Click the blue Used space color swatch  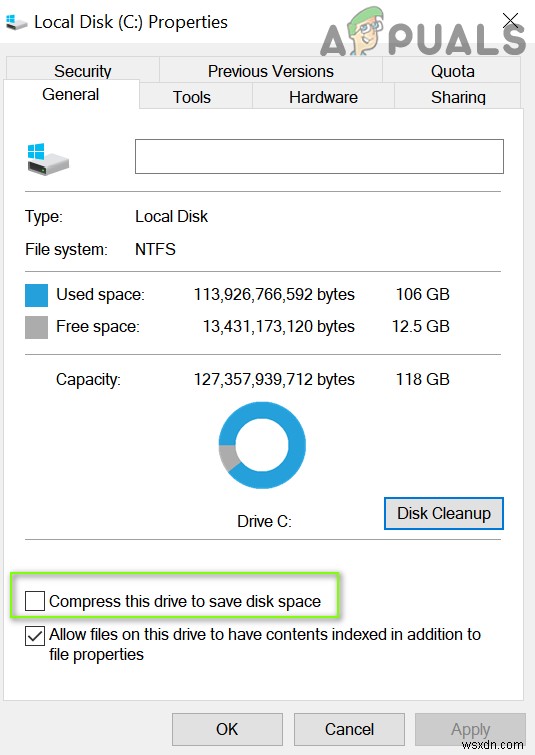click(36, 295)
